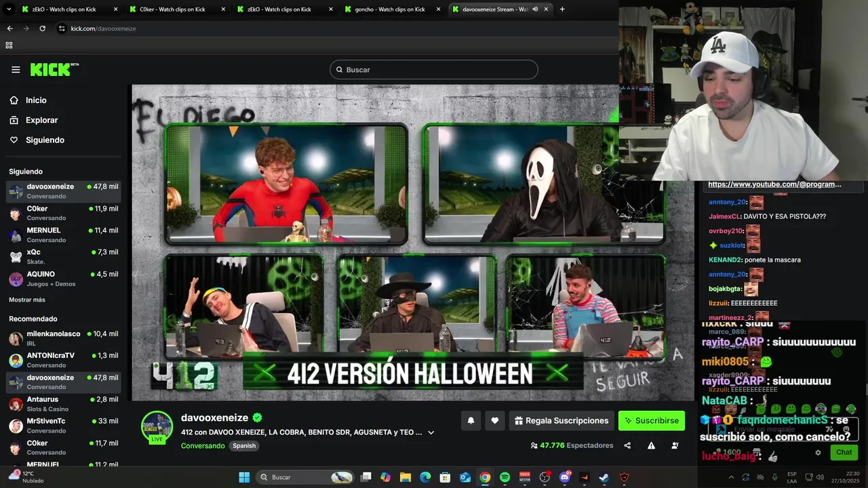Open C0ker channel with 11,7 mil viewers
Screen dimensions: 868x488
[64, 447]
